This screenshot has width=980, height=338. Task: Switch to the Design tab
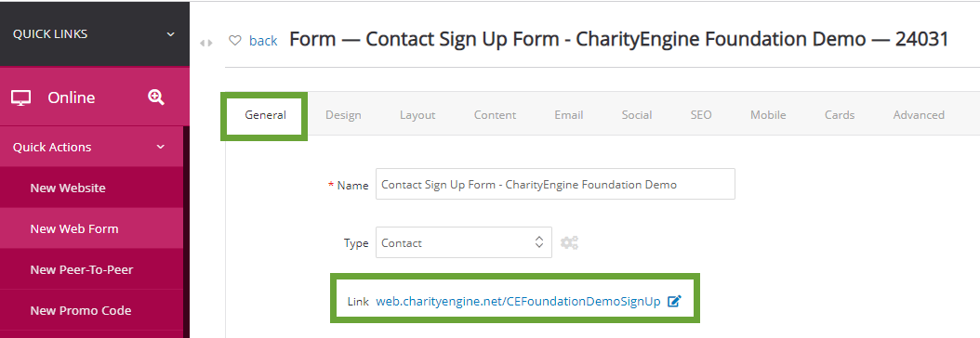pyautogui.click(x=343, y=115)
